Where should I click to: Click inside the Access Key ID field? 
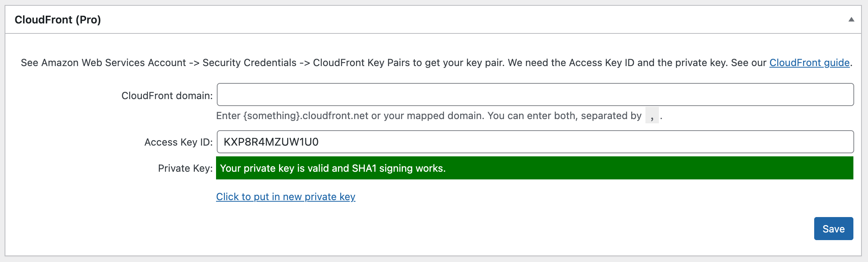pyautogui.click(x=535, y=142)
